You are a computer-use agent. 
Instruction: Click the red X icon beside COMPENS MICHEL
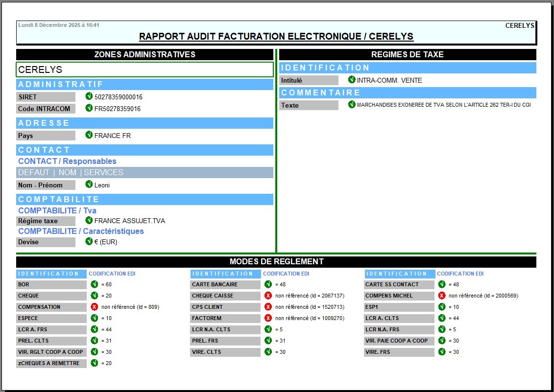[x=442, y=296]
